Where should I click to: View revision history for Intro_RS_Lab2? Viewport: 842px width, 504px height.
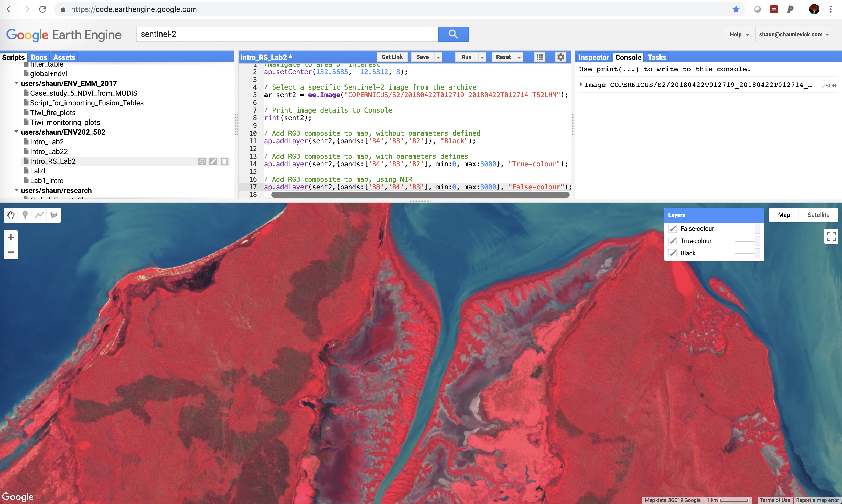[x=202, y=161]
